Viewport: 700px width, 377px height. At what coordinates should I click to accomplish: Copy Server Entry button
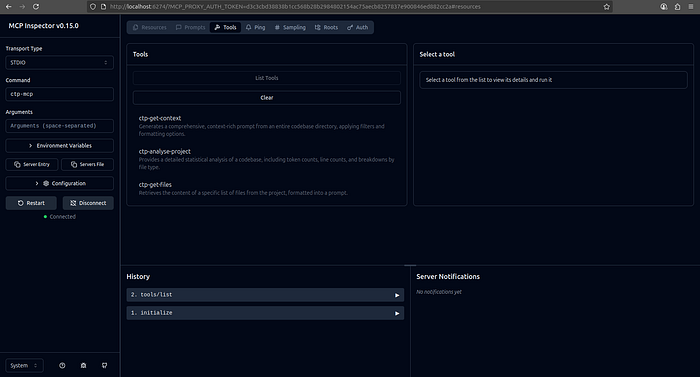pos(32,164)
